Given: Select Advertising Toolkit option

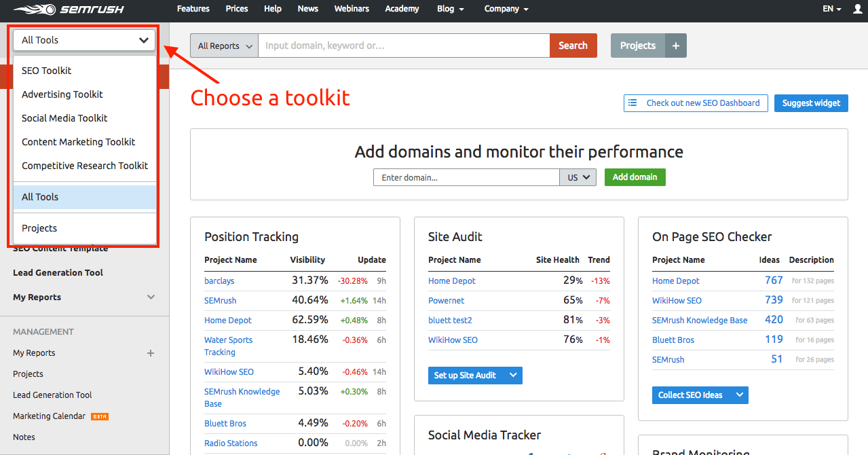Looking at the screenshot, I should tap(85, 94).
